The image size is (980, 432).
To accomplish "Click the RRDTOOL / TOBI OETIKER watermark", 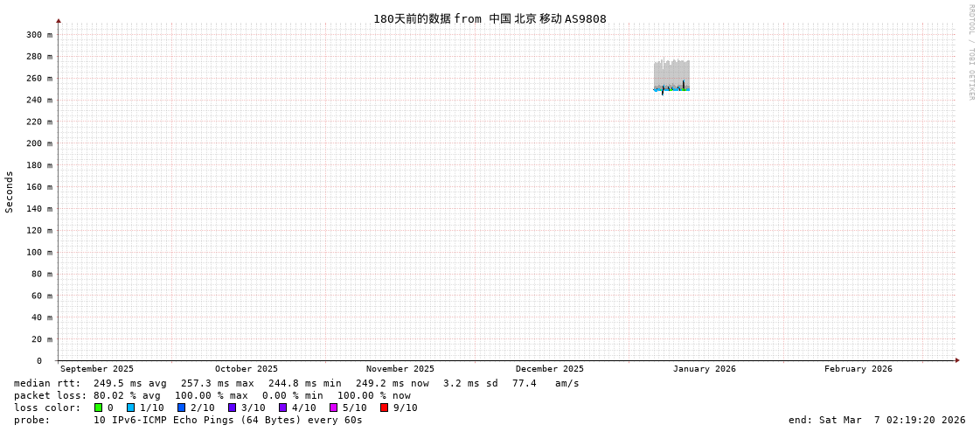I will coord(970,52).
